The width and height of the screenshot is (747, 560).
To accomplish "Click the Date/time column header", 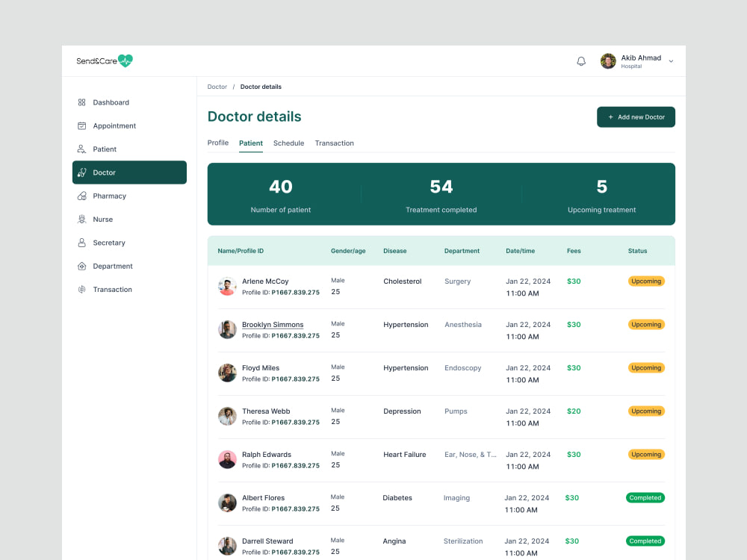I will point(520,251).
